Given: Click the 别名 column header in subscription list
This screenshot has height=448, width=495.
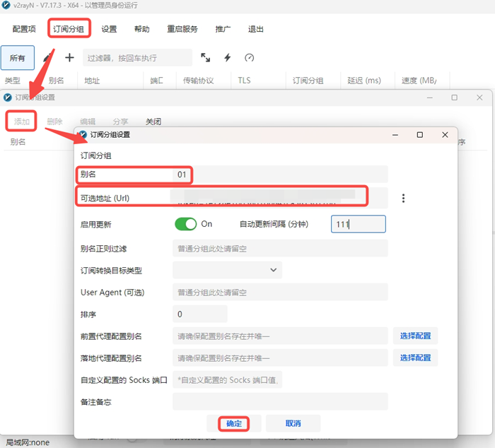Looking at the screenshot, I should (18, 142).
